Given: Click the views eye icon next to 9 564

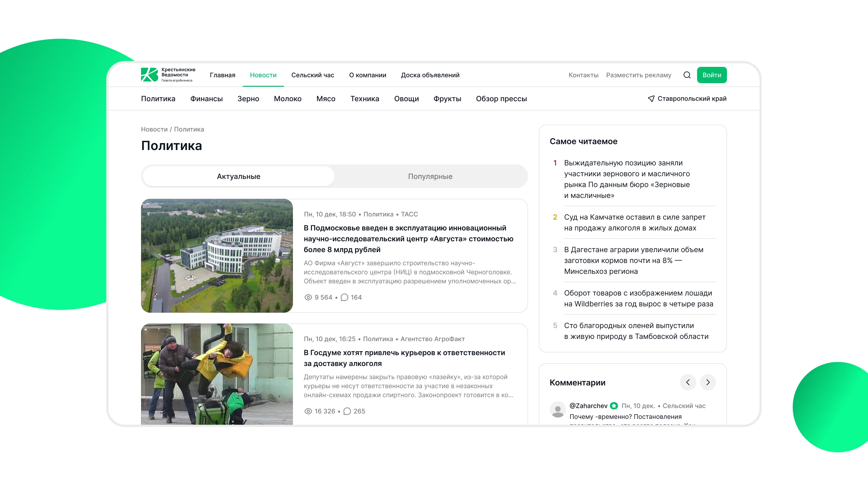Looking at the screenshot, I should tap(308, 297).
